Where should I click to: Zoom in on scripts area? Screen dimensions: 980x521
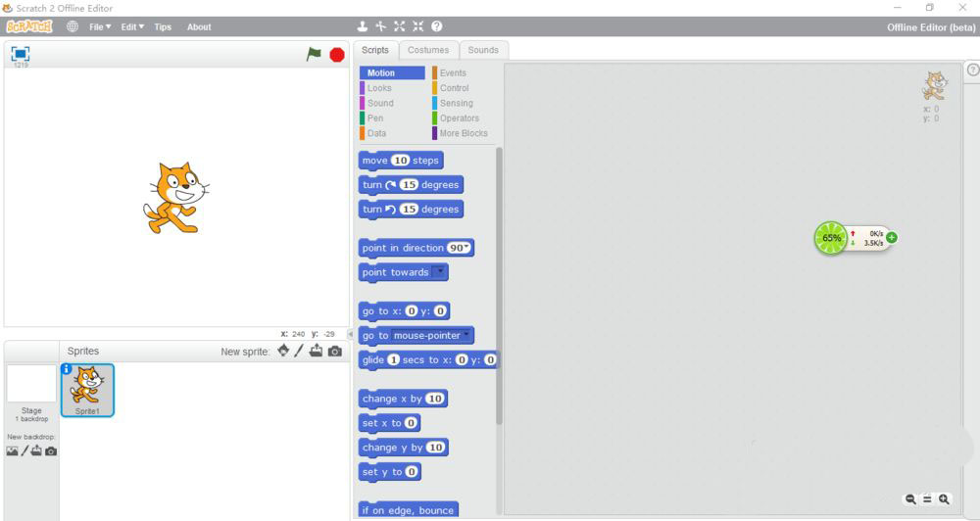tap(944, 499)
